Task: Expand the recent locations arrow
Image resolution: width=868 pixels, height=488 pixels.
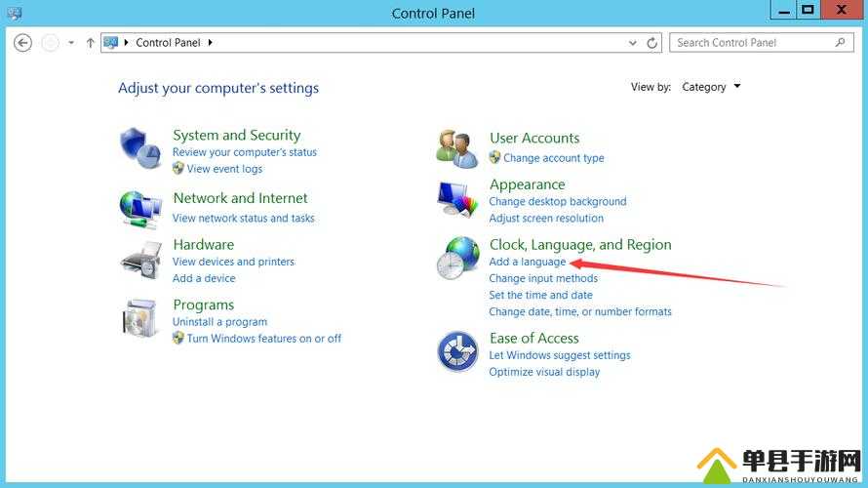Action: pos(71,43)
